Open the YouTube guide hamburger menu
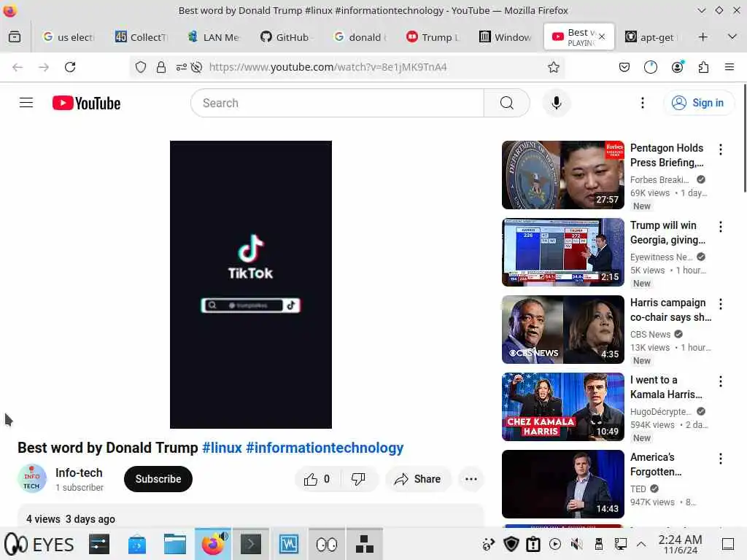The height and width of the screenshot is (560, 747). 26,102
